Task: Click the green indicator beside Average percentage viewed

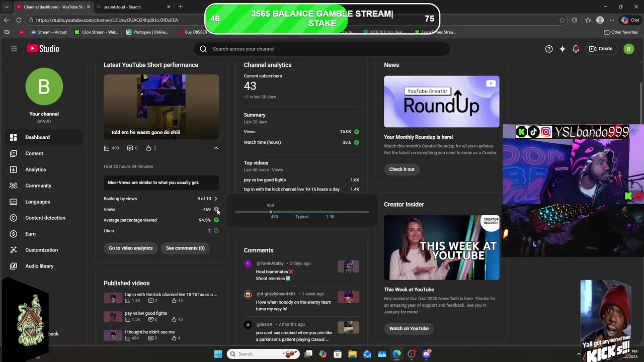Action: click(216, 220)
